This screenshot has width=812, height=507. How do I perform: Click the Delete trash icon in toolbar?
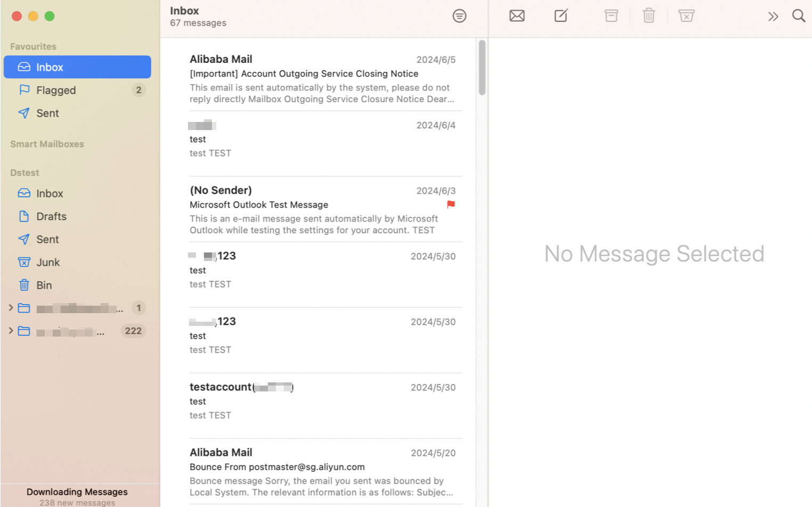pos(649,15)
